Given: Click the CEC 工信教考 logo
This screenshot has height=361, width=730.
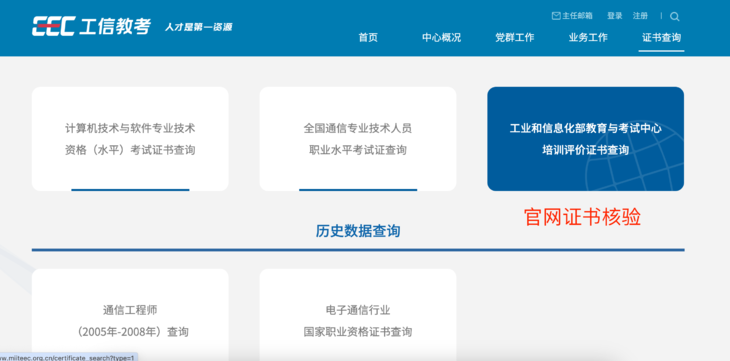Looking at the screenshot, I should click(91, 26).
